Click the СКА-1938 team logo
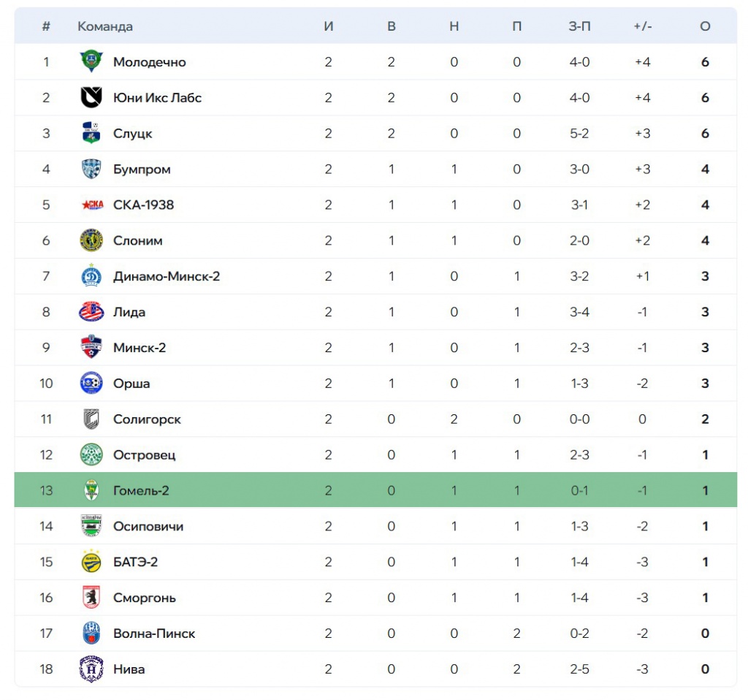 (x=91, y=205)
